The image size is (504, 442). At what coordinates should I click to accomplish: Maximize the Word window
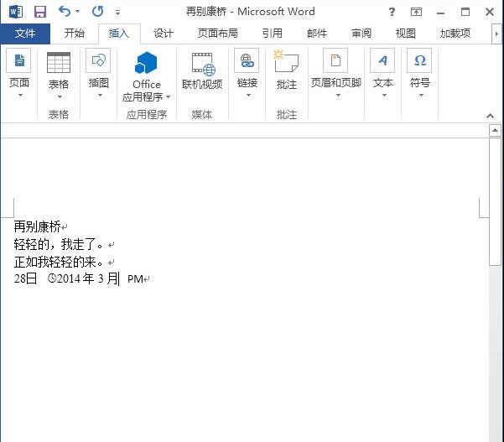point(465,12)
